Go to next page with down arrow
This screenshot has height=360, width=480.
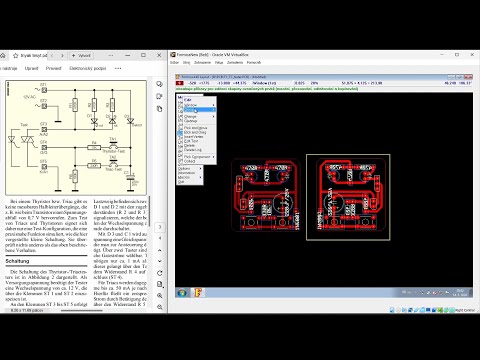160,261
